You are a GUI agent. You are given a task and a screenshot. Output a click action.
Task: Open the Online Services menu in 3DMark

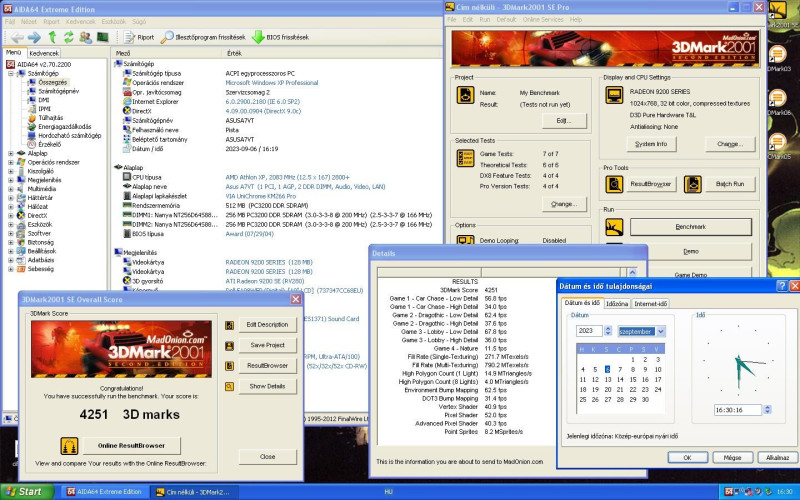(543, 19)
